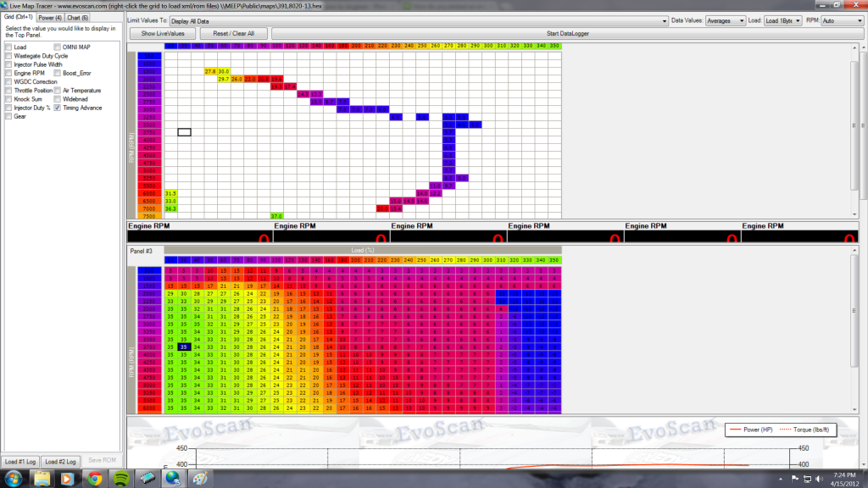
Task: Click the 31.5 cell at 6000 RPM
Action: (170, 194)
